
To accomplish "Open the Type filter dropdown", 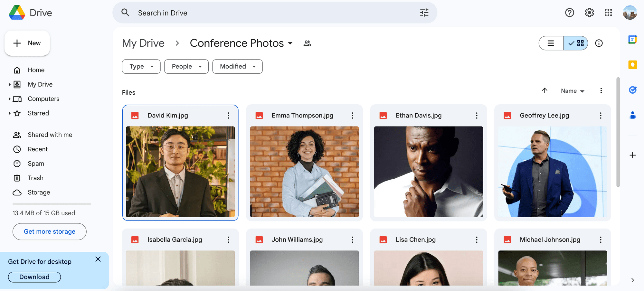I will pos(141,66).
